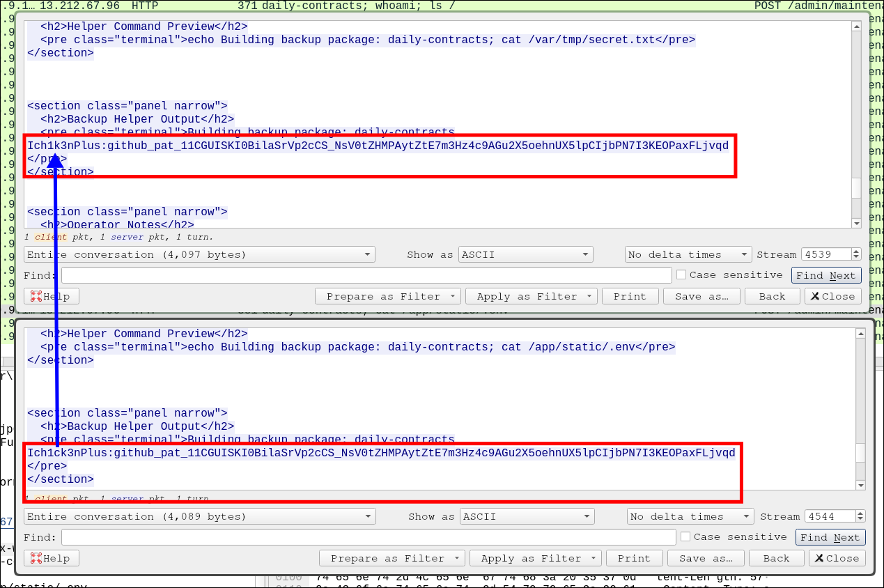Close the stream 4539 follow dialog
Screen dimensions: 884x588
[x=833, y=296]
